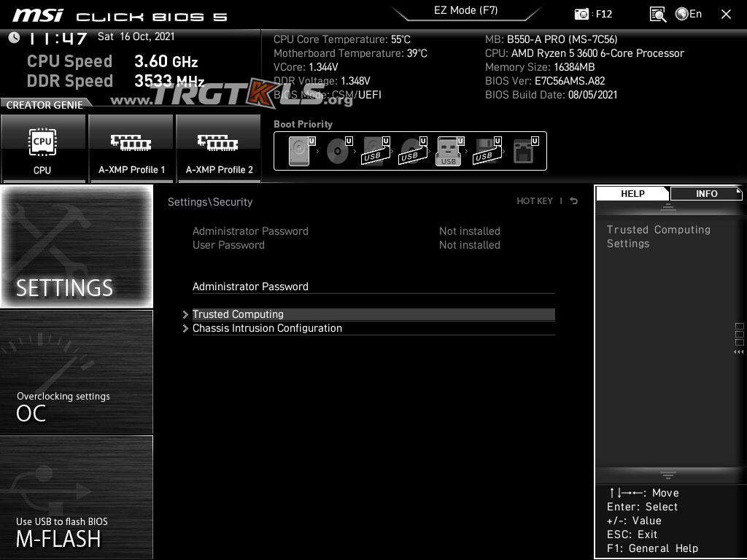Collapse the side panel using the triple-arrow handle

tap(738, 352)
